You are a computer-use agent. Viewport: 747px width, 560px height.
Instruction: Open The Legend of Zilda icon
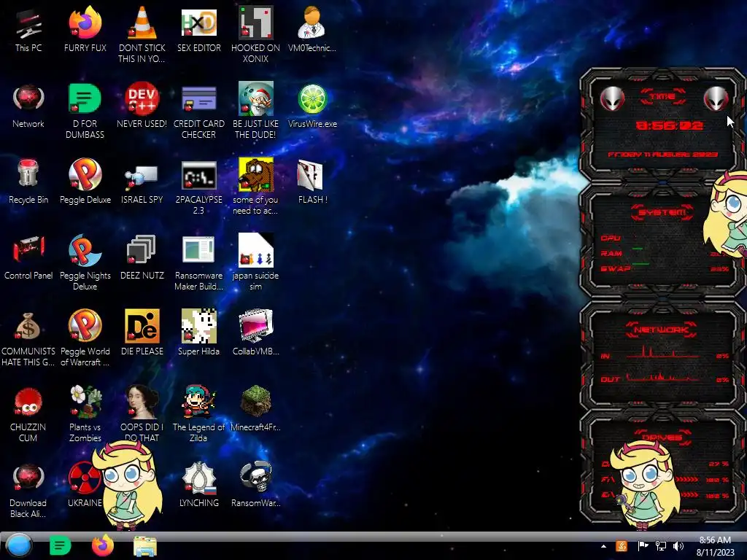pyautogui.click(x=198, y=413)
